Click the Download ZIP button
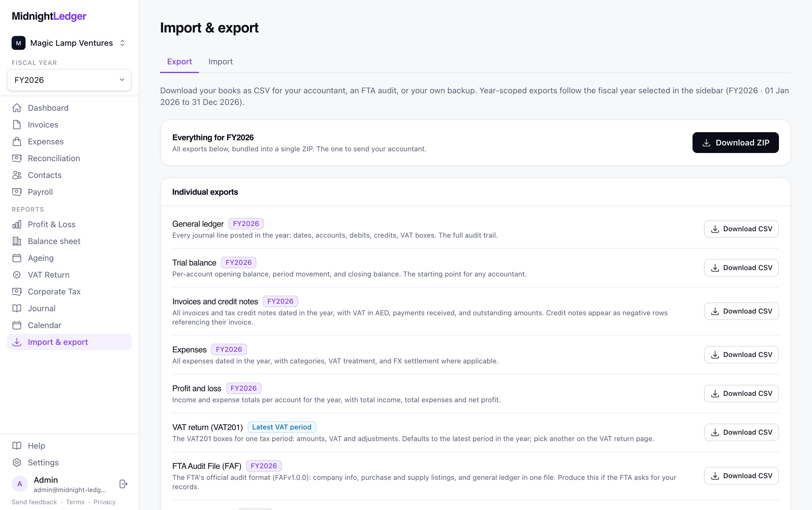The image size is (812, 510). click(735, 143)
